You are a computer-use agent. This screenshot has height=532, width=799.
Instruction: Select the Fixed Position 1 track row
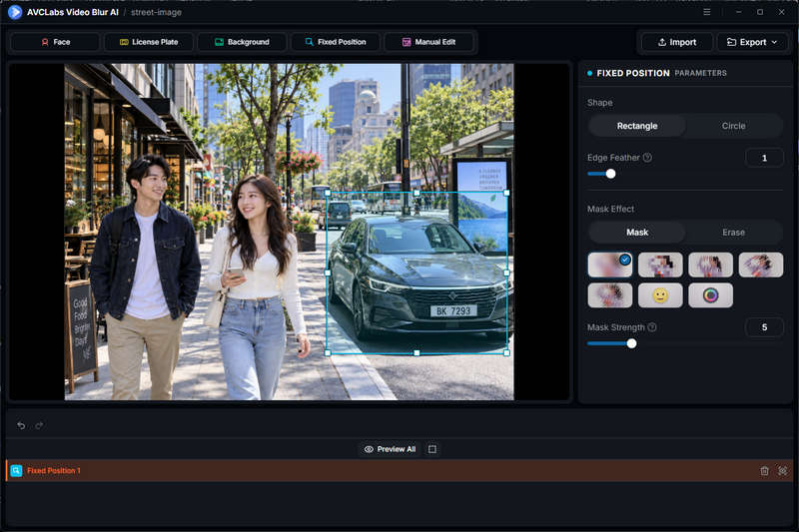tap(399, 471)
